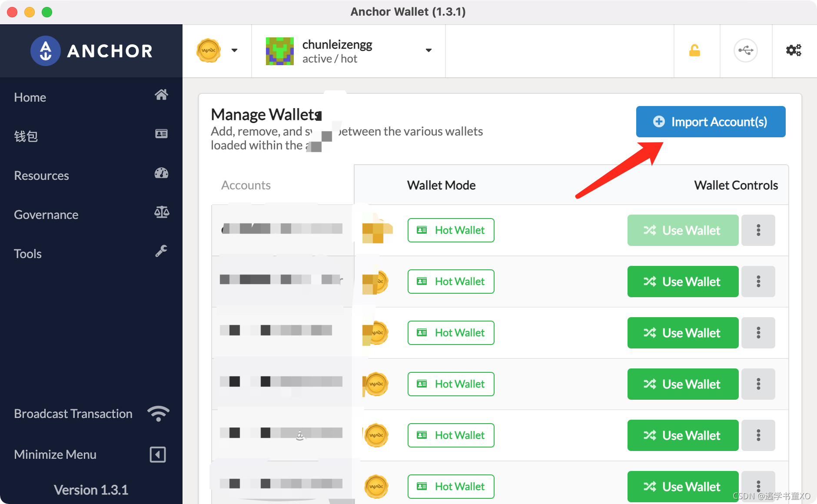817x504 pixels.
Task: Go to Resources in the sidebar
Action: coord(91,175)
